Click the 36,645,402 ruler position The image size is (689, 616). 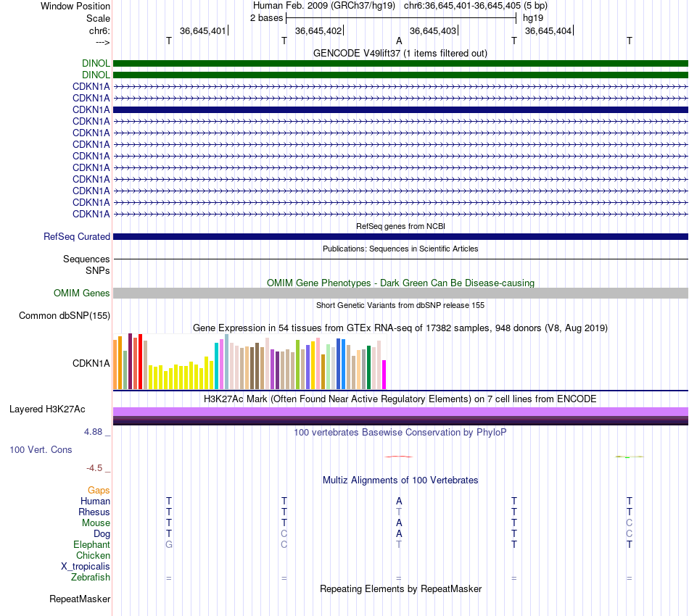(x=318, y=30)
